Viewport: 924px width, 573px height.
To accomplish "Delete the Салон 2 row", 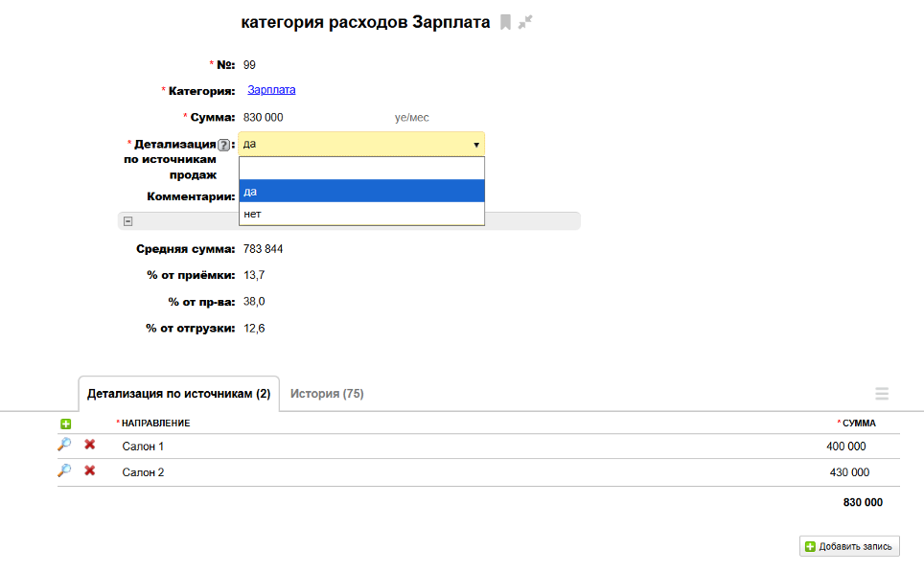I will coord(90,470).
